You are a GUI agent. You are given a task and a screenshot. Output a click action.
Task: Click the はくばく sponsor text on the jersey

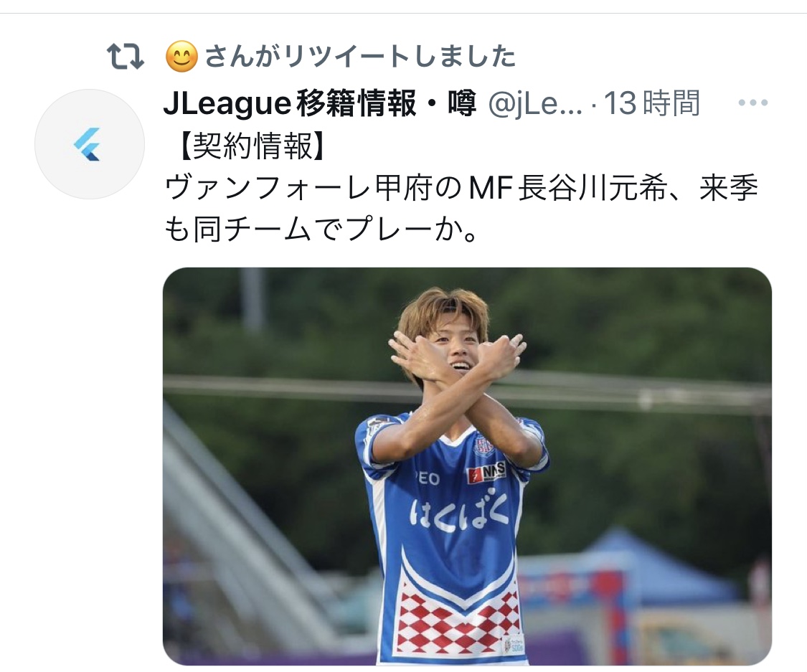459,513
